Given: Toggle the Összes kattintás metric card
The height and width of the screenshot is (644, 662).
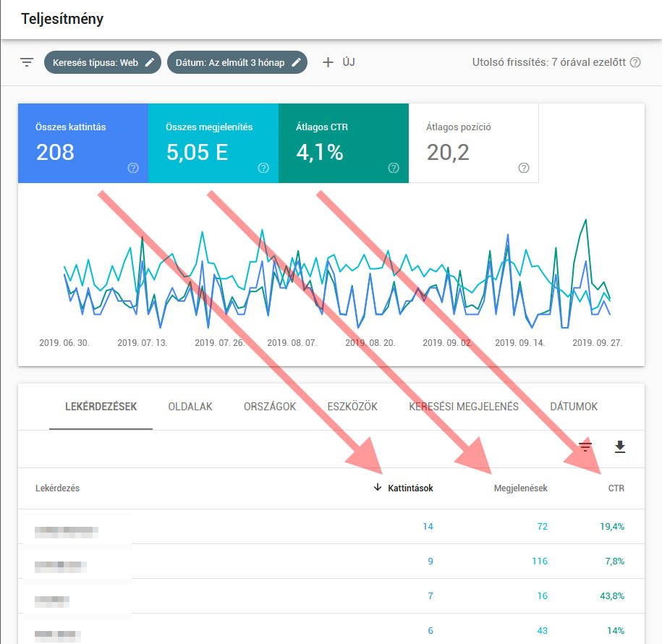Looking at the screenshot, I should tap(82, 143).
